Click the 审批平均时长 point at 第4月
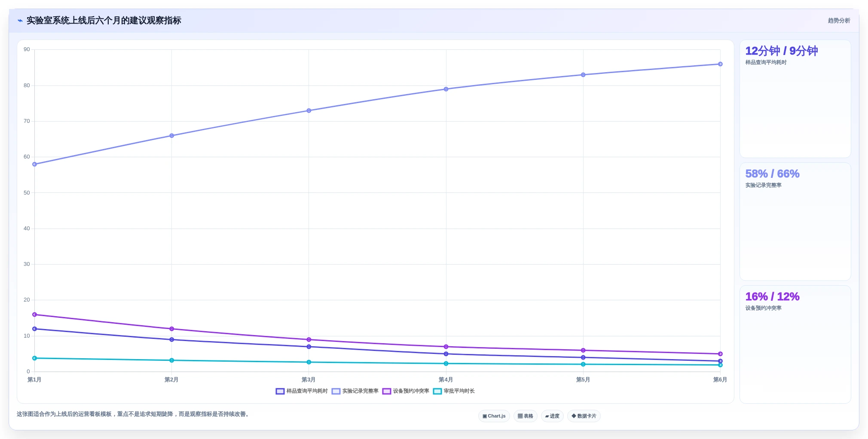Viewport: 868px width, 439px height. pyautogui.click(x=446, y=363)
